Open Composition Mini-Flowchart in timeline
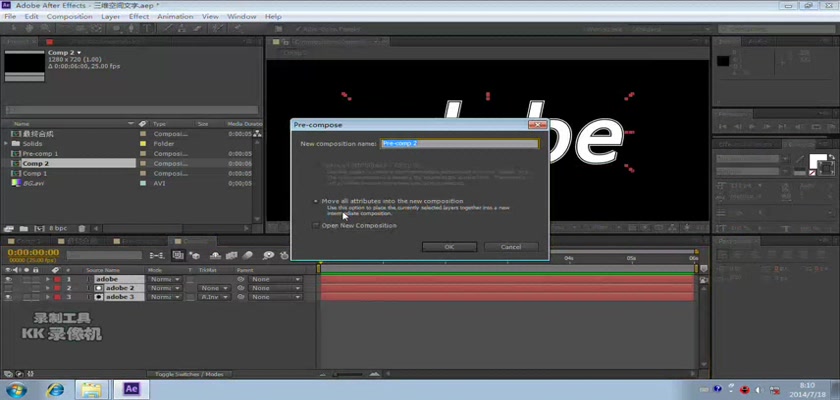 coord(157,256)
